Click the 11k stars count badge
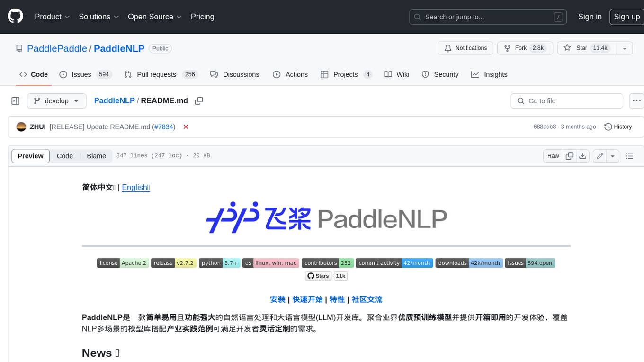The width and height of the screenshot is (644, 362). [341, 276]
